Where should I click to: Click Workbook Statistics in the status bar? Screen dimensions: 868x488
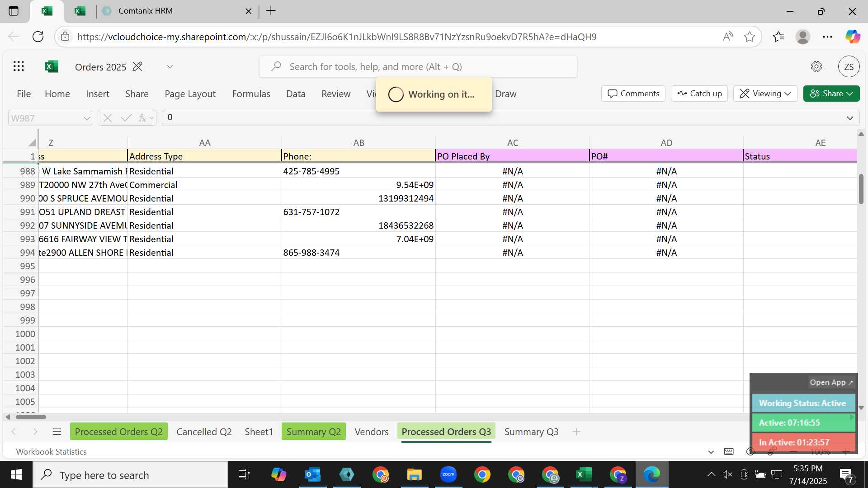pos(51,451)
